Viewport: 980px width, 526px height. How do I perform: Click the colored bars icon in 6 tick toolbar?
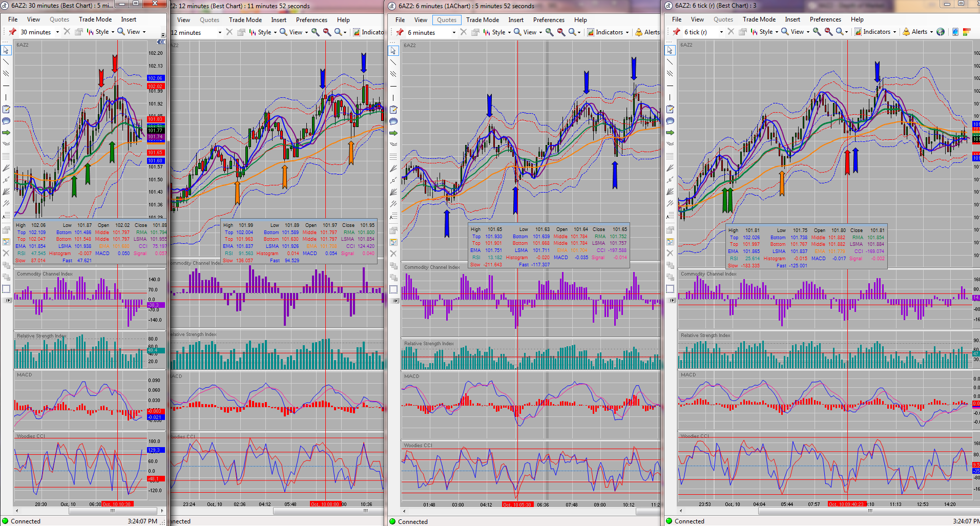[x=967, y=31]
